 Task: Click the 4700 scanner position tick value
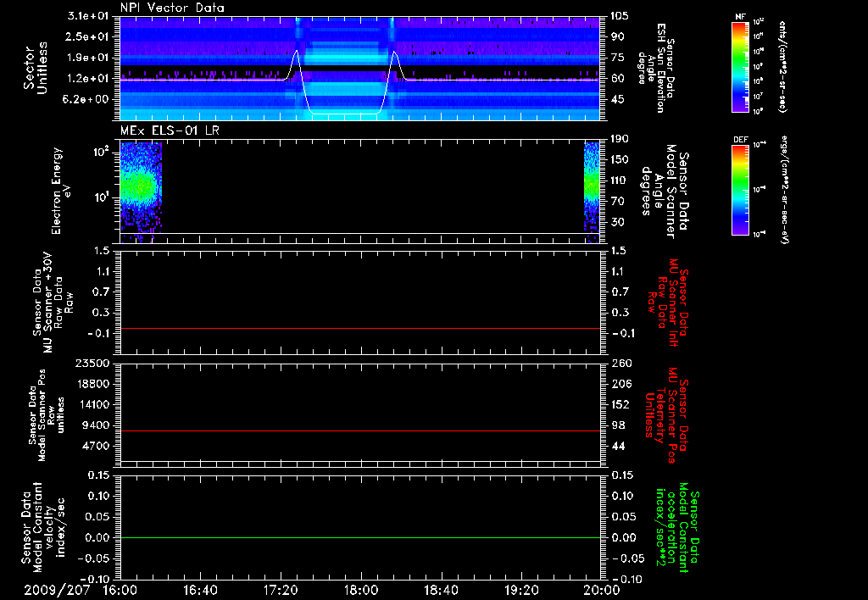[97, 446]
